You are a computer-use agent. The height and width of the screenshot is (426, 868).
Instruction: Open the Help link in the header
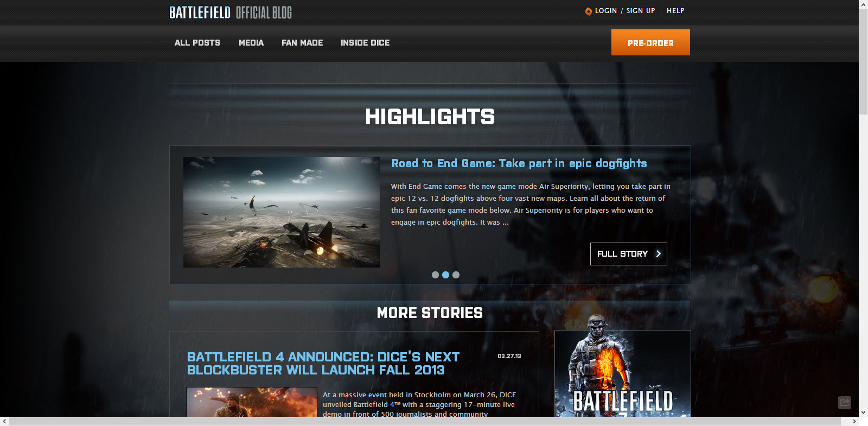675,11
